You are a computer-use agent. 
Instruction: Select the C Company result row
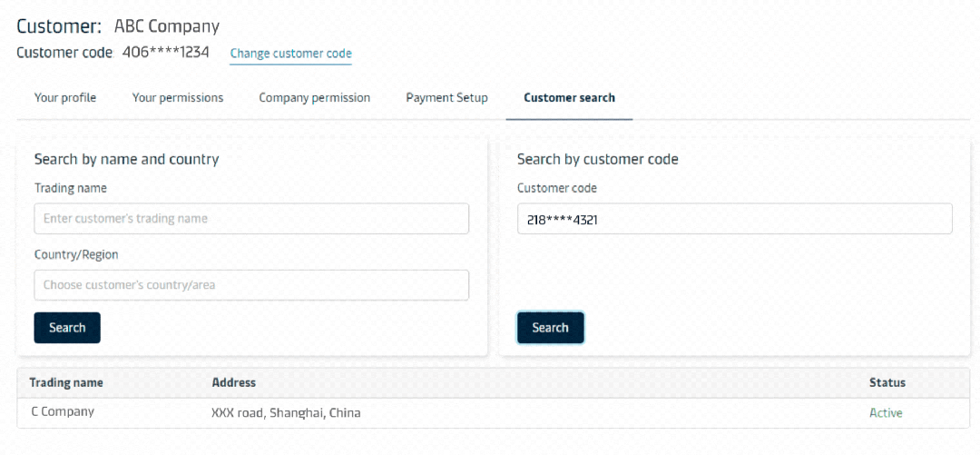(x=493, y=413)
